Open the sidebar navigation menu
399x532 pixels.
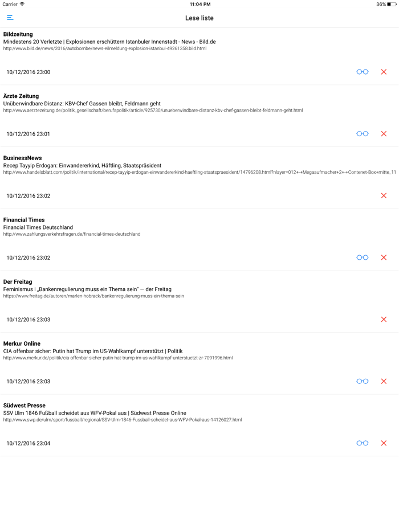10,17
